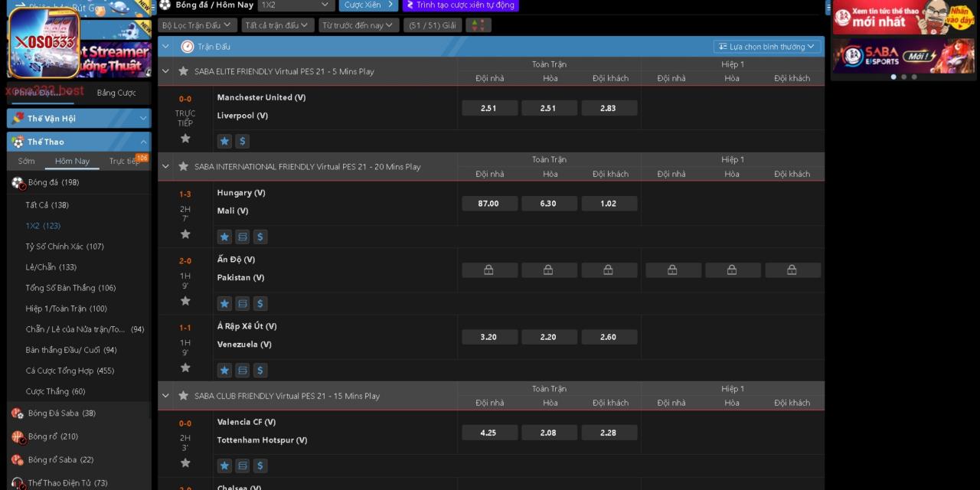This screenshot has width=980, height=490.
Task: Favorite the Manchester United vs Liverpool match
Action: [185, 139]
